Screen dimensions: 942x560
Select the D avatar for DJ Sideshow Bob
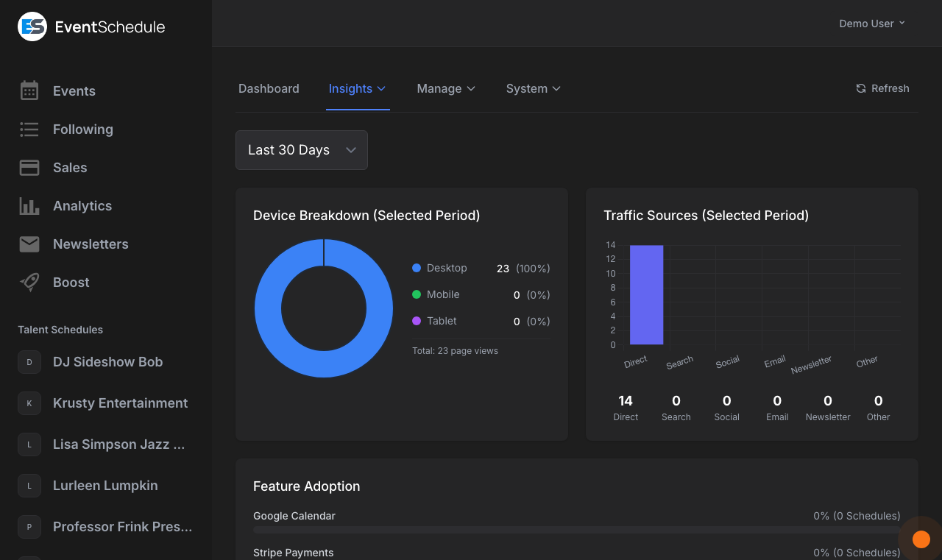pyautogui.click(x=29, y=362)
